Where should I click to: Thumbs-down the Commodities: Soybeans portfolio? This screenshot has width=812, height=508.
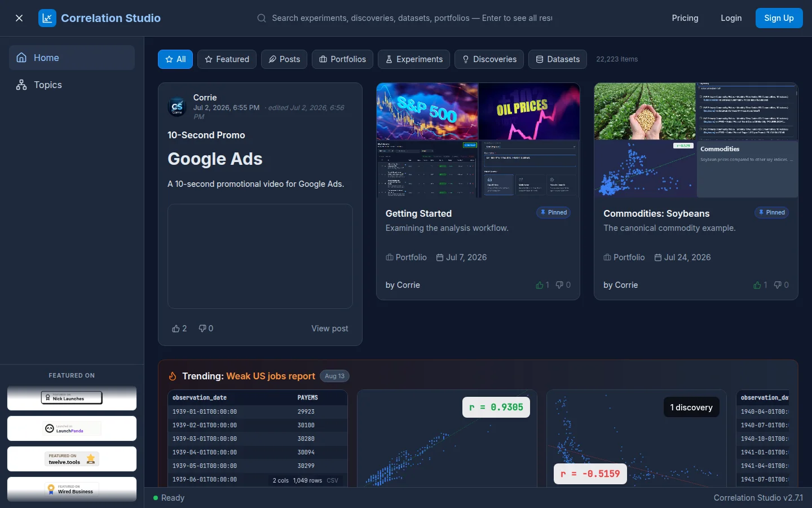tap(781, 285)
